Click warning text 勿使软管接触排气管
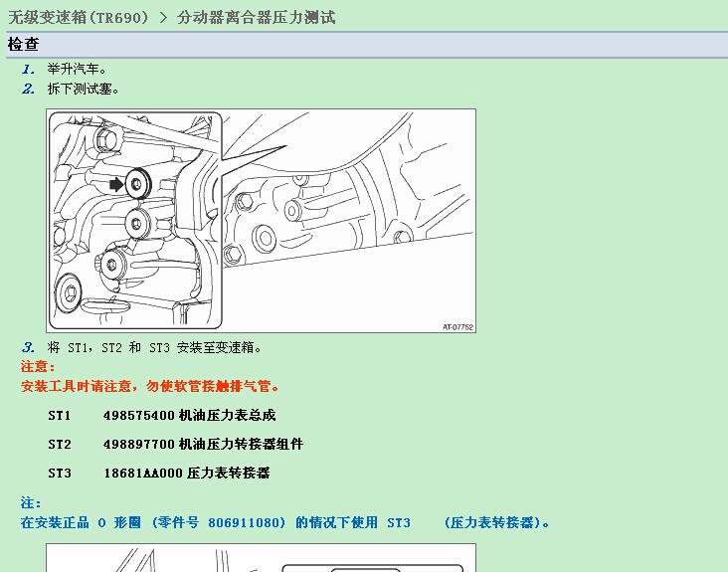Screen dimensions: 728x572 coord(212,386)
